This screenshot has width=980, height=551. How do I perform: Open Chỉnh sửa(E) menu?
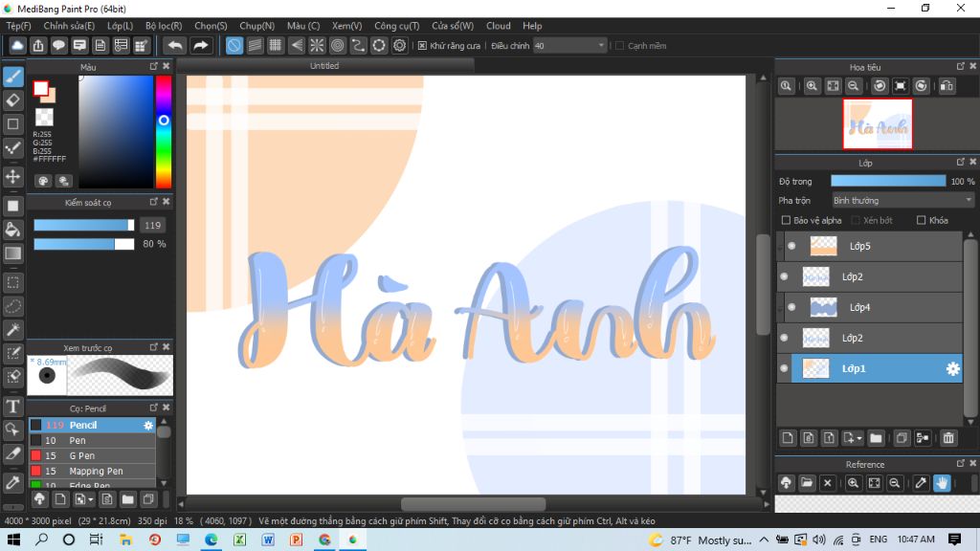pyautogui.click(x=69, y=26)
